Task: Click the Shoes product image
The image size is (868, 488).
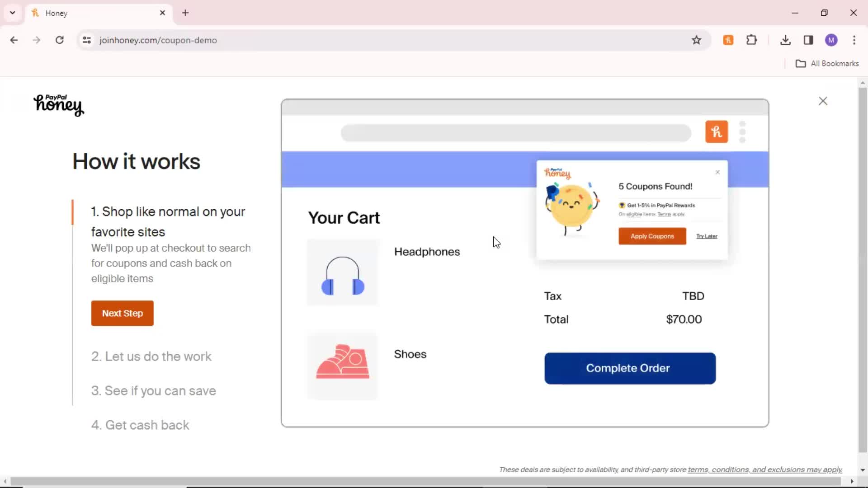Action: (x=343, y=366)
